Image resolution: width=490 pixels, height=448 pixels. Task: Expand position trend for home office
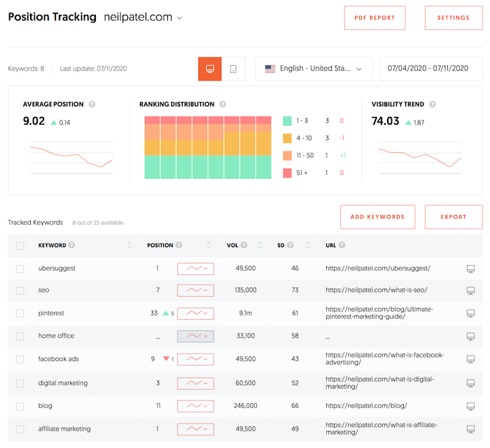point(195,336)
